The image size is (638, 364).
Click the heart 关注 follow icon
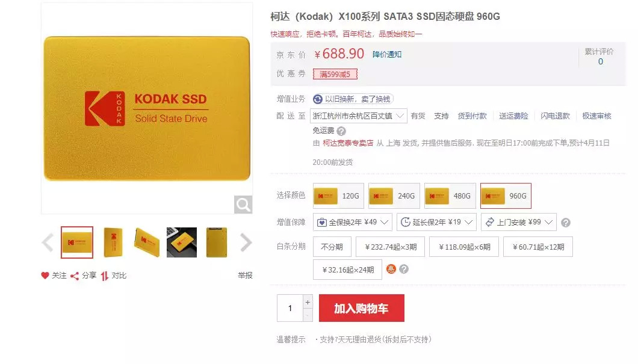[45, 276]
